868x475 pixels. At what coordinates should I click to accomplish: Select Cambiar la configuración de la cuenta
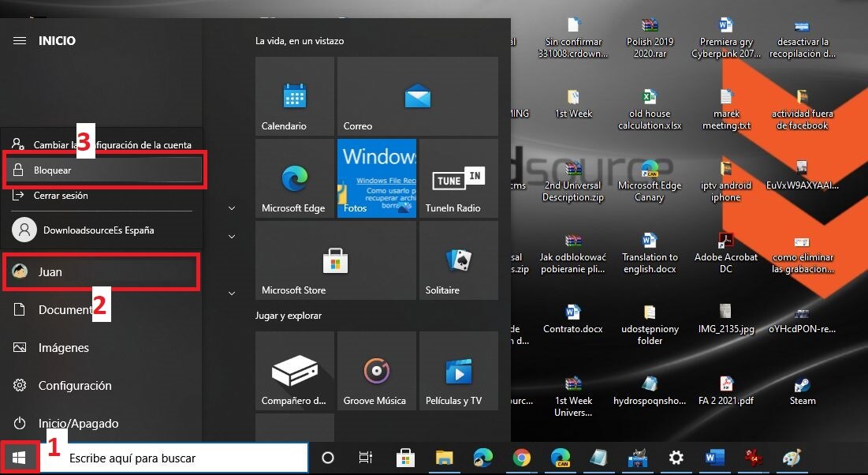pyautogui.click(x=102, y=144)
